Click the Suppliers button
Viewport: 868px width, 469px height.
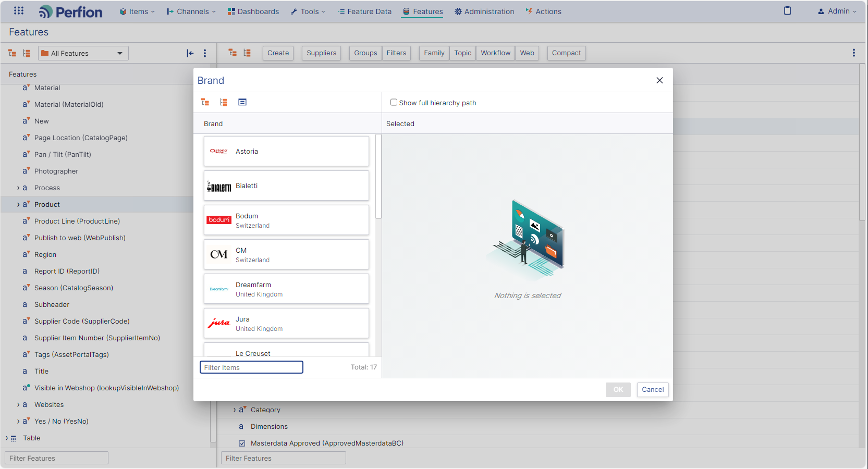pyautogui.click(x=322, y=53)
